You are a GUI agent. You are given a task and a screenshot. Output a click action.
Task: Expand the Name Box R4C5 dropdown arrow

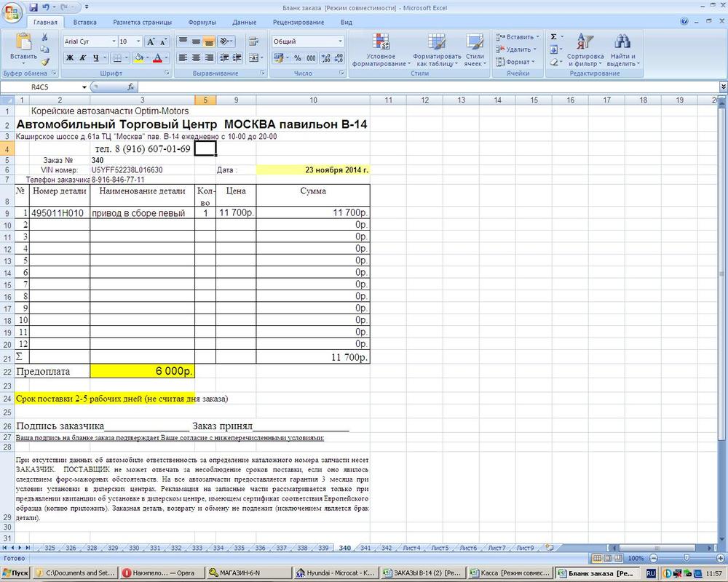point(84,87)
